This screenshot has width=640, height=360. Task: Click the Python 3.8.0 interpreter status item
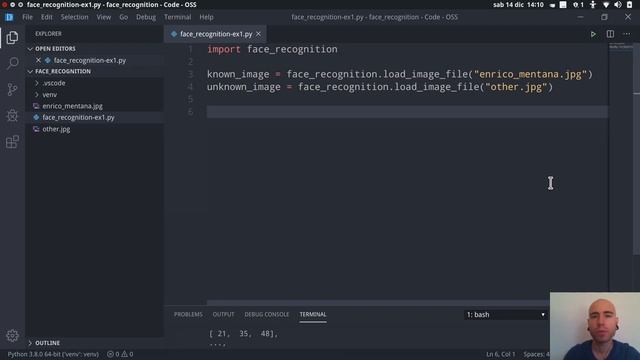tap(53, 354)
